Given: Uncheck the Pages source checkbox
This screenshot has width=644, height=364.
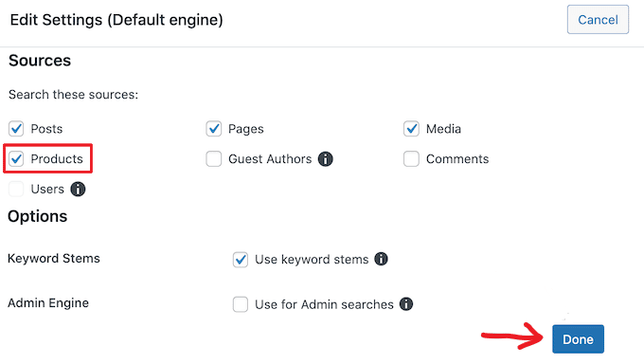Looking at the screenshot, I should tap(214, 129).
